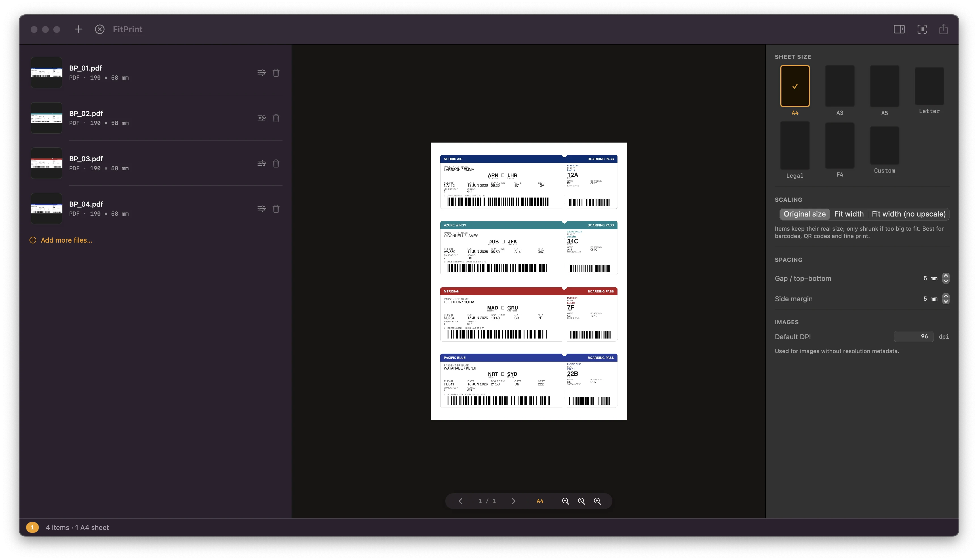This screenshot has height=560, width=978.
Task: Click the BP_04.pdf file name
Action: click(86, 204)
